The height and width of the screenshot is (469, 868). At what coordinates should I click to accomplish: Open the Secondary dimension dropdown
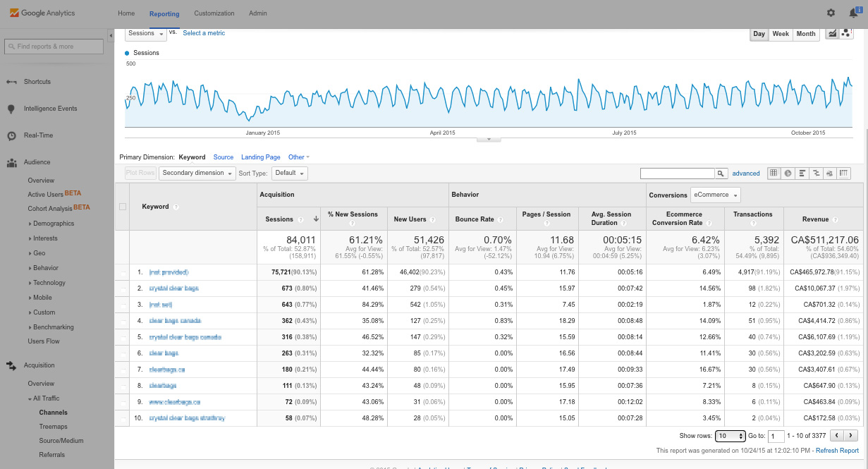coord(197,173)
